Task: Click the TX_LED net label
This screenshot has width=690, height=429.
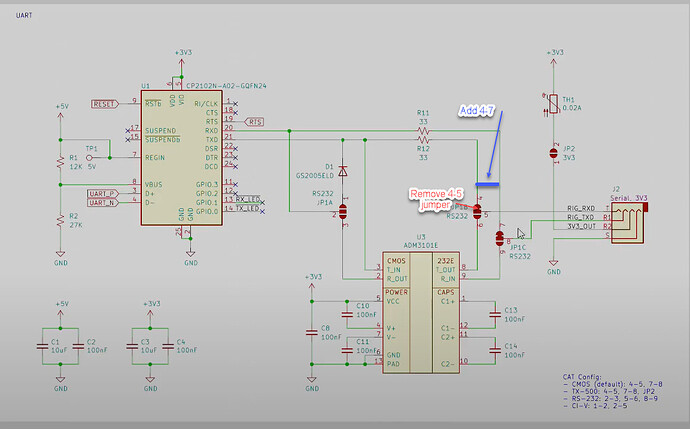Action: 247,208
